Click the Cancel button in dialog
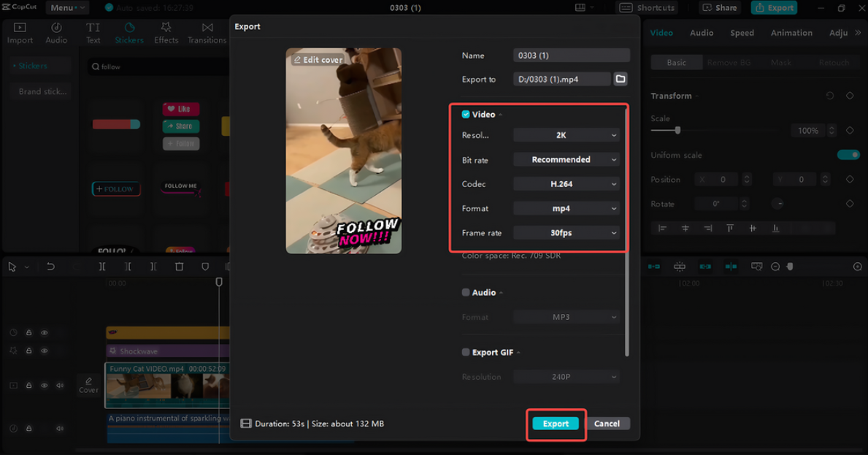Viewport: 868px width, 455px height. point(607,424)
